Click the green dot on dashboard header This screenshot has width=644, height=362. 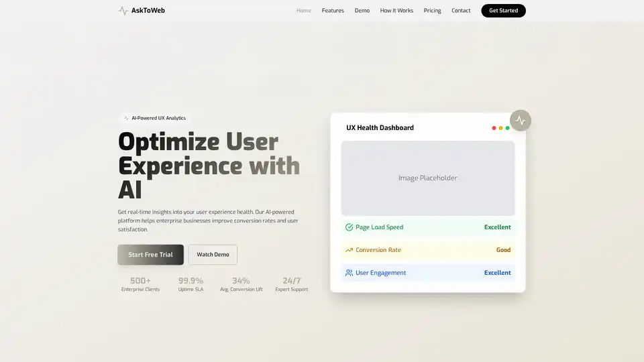tap(507, 128)
